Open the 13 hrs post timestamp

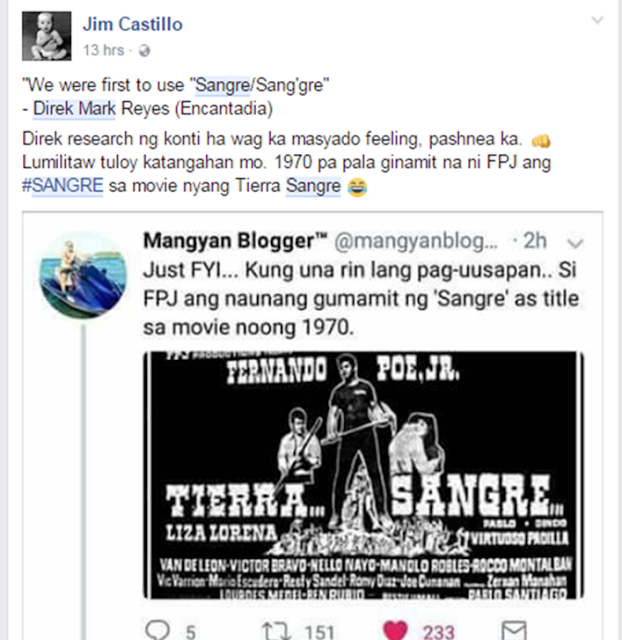point(103,50)
